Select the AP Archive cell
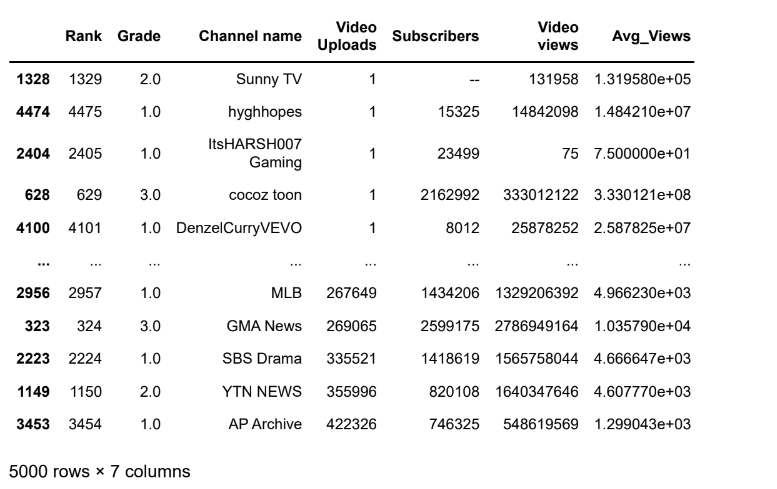Image resolution: width=777 pixels, height=489 pixels. 265,425
